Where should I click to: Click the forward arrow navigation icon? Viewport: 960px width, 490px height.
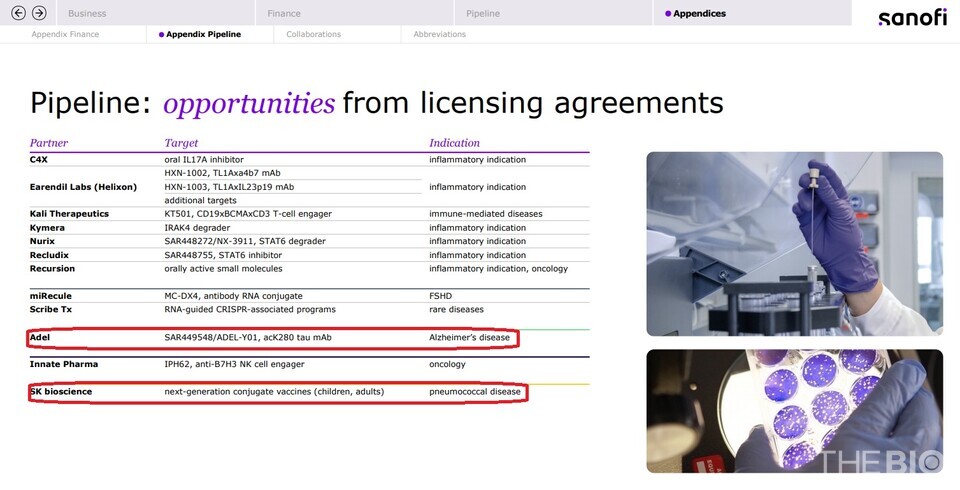point(39,13)
